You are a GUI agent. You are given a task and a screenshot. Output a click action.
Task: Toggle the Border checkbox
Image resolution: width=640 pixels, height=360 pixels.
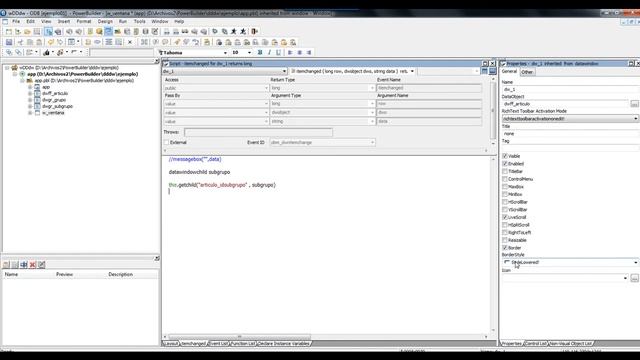505,248
